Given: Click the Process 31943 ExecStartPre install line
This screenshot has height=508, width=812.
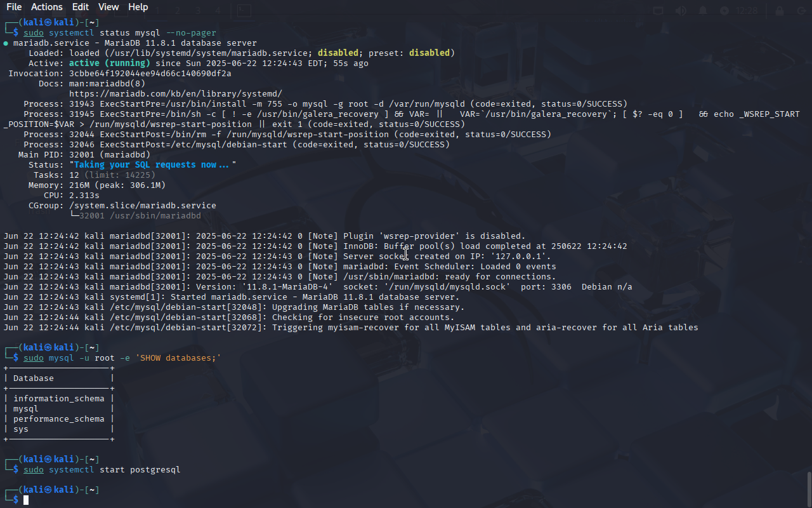Looking at the screenshot, I should (325, 104).
